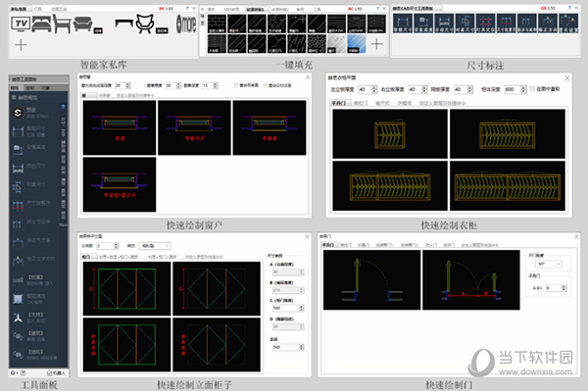
Task: Select the TV icon in furniture library
Action: (21, 24)
